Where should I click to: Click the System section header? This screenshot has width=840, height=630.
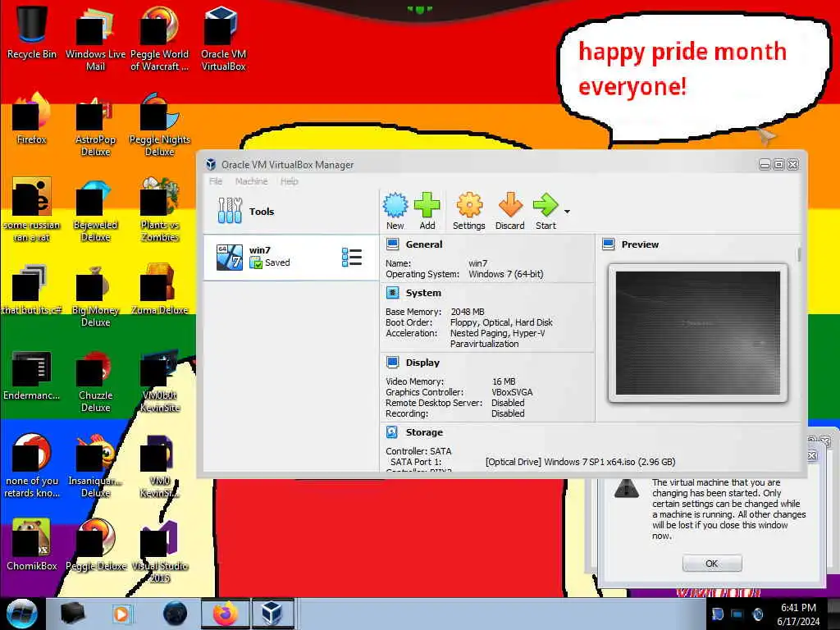click(423, 293)
